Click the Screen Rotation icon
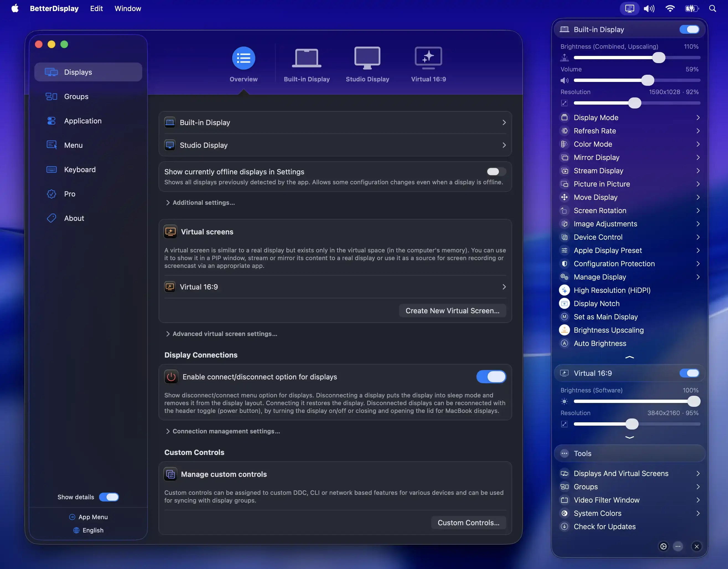Viewport: 728px width, 569px height. (564, 210)
